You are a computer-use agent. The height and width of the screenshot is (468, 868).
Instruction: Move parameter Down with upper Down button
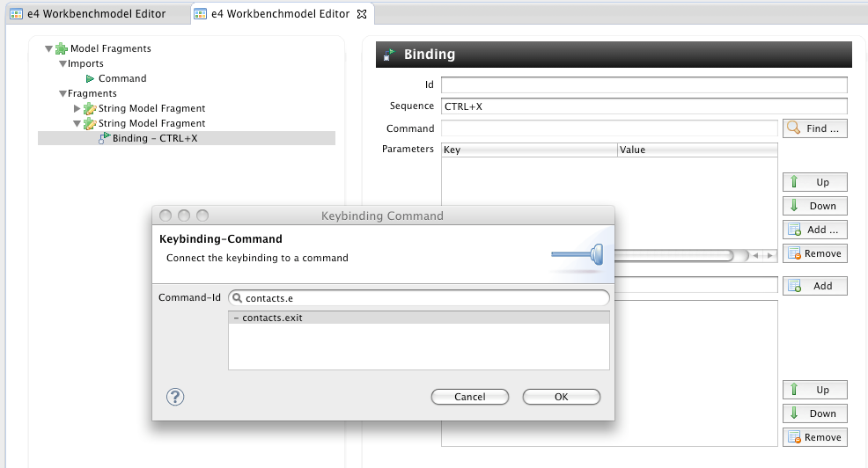click(815, 206)
